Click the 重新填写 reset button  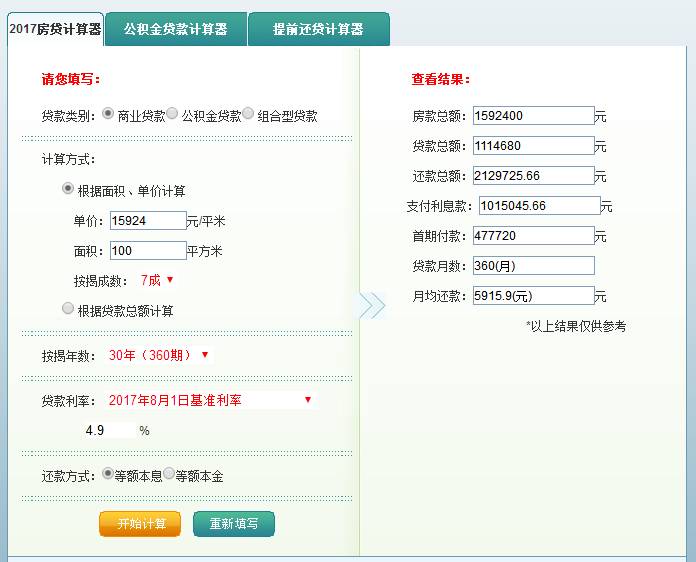pos(234,524)
